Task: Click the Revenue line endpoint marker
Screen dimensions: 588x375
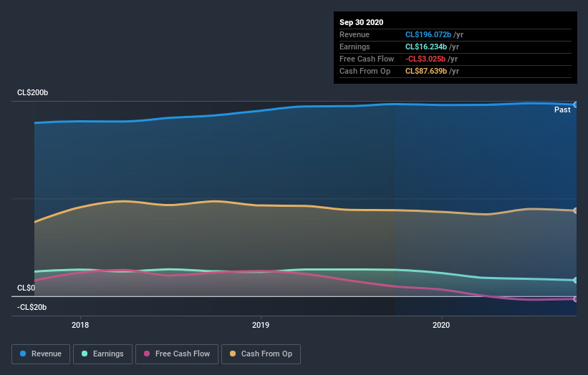Action: (x=575, y=105)
